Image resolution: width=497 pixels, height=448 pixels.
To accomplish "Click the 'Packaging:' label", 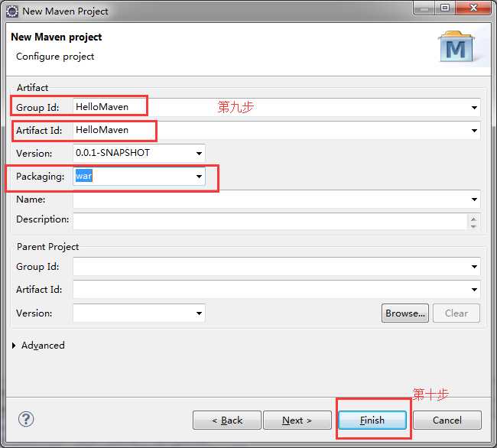I will 41,177.
